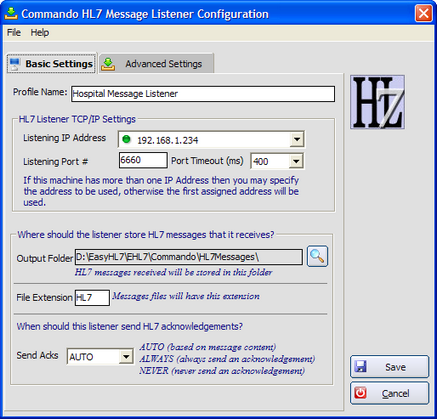This screenshot has height=419, width=437.
Task: Click the 'HL7 Listener TCP/IP Settings' group title
Action: tap(77, 119)
